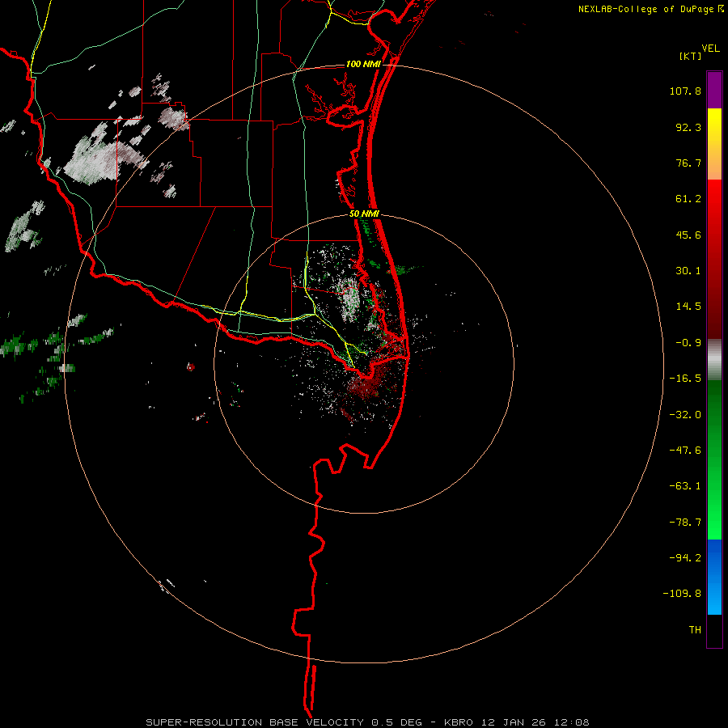Select the 14.5 legend value

pyautogui.click(x=688, y=307)
